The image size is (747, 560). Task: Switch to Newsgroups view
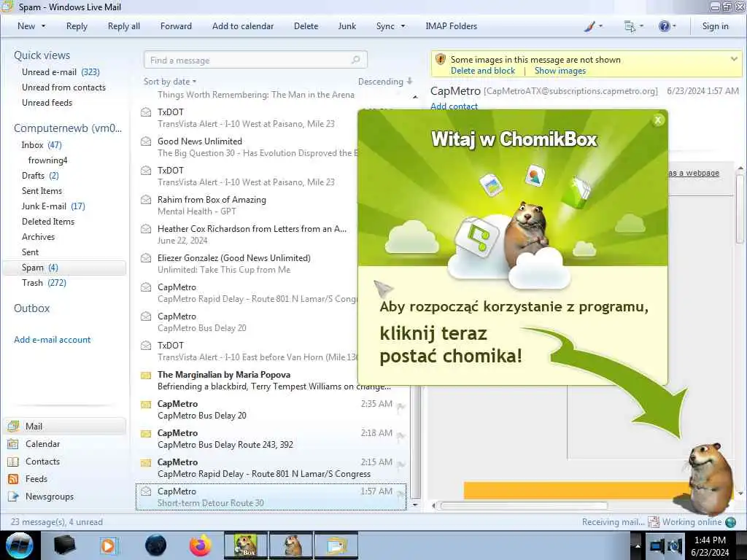tap(41, 496)
